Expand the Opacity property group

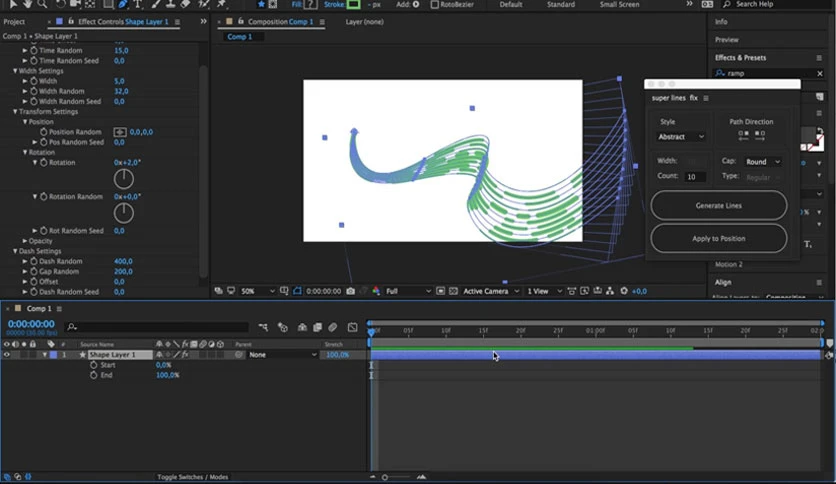coord(25,241)
